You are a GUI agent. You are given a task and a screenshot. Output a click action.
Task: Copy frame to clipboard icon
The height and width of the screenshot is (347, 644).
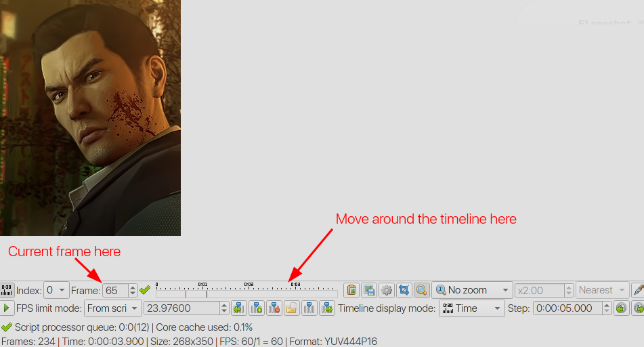point(351,290)
